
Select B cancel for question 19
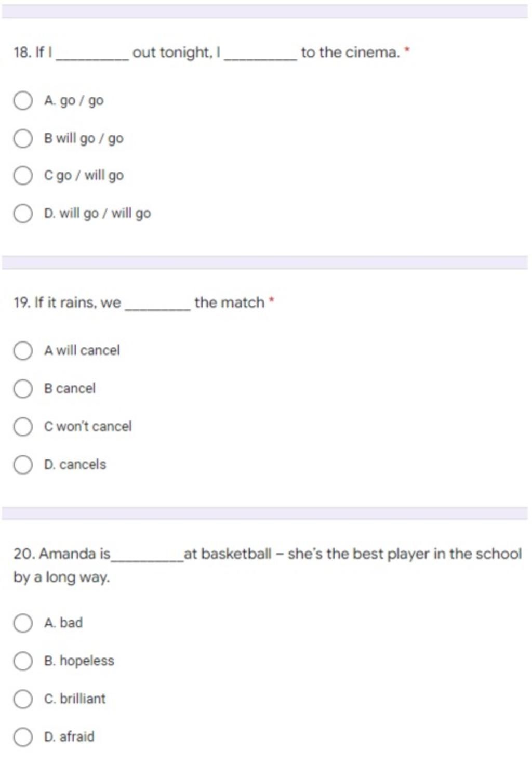[x=23, y=389]
